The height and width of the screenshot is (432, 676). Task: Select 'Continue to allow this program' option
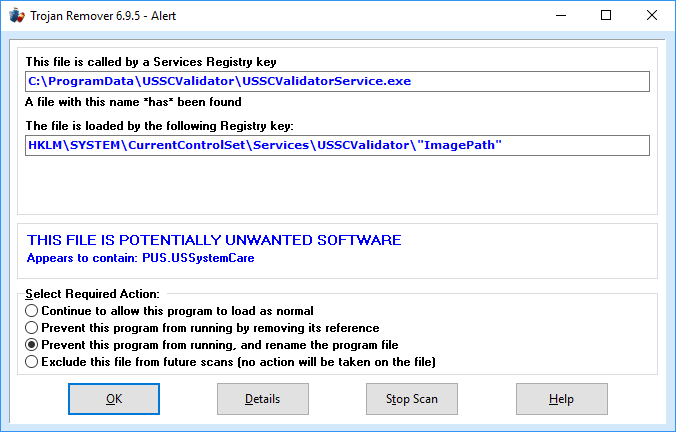(x=33, y=311)
